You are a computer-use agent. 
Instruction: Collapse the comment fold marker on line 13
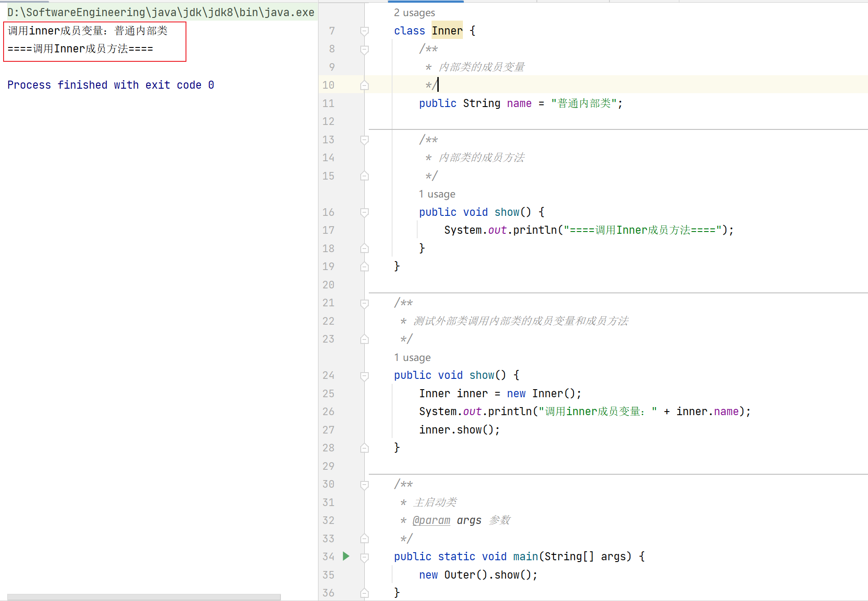pos(364,140)
